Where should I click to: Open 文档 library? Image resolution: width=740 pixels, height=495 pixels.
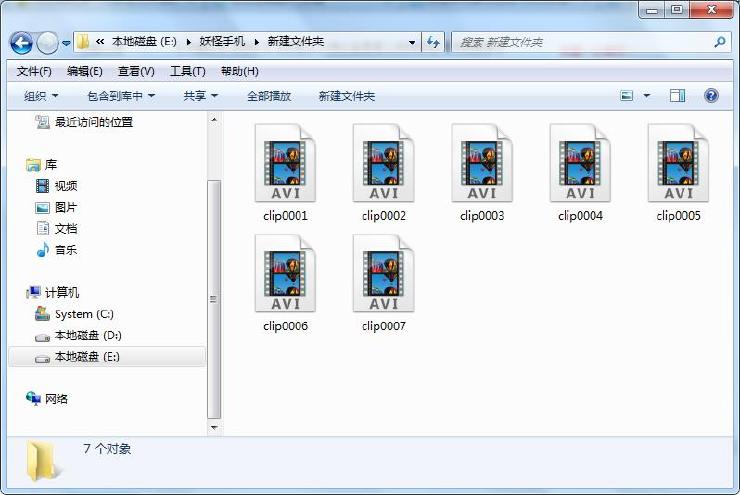click(57, 229)
